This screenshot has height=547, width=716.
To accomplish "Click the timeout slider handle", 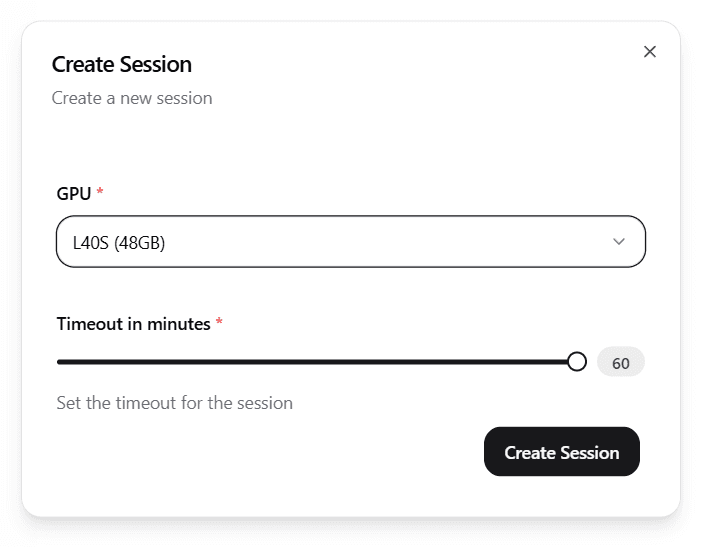I will (x=576, y=362).
